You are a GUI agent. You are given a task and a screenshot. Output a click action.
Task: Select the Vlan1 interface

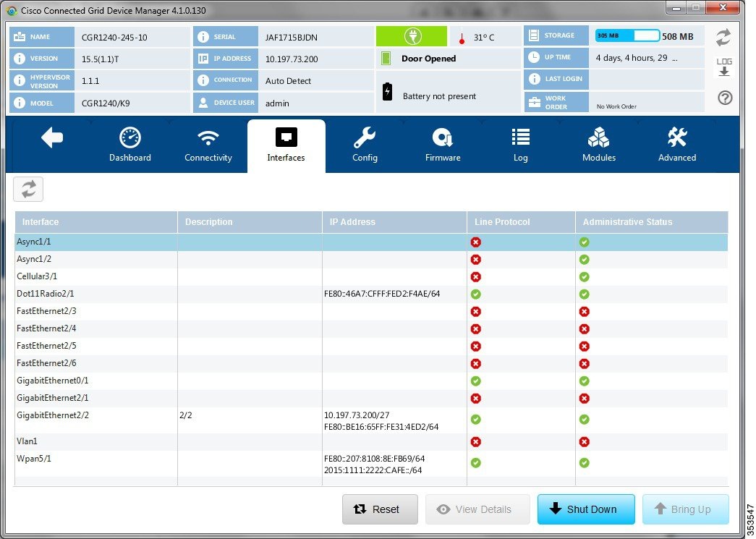[371, 441]
